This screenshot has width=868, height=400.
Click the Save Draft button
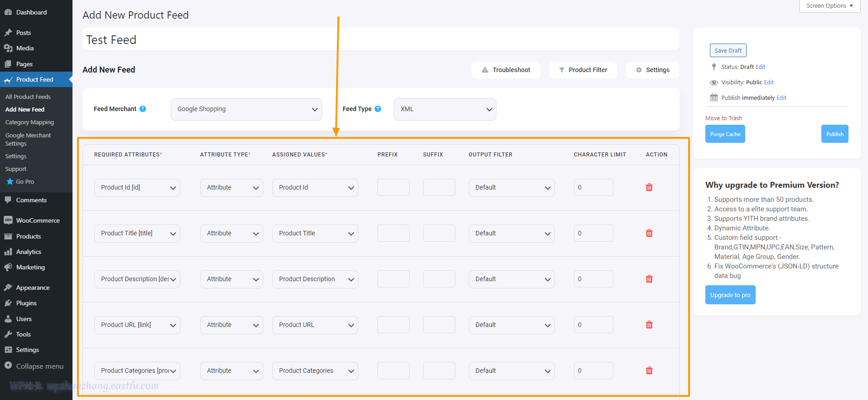728,50
